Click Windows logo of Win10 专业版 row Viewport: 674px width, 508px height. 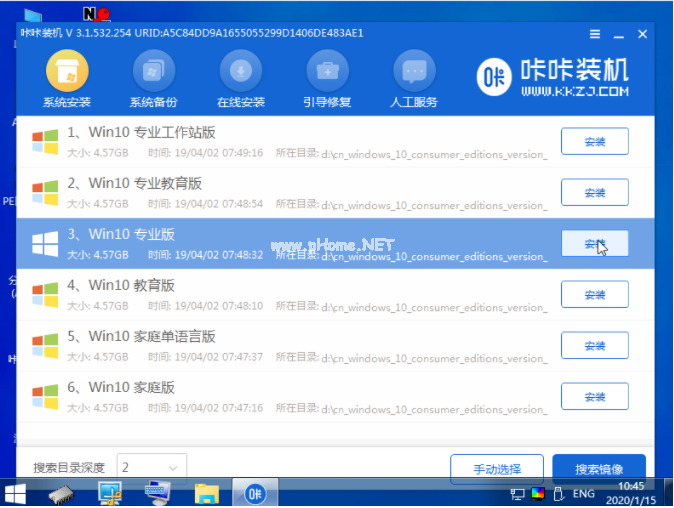tap(45, 244)
